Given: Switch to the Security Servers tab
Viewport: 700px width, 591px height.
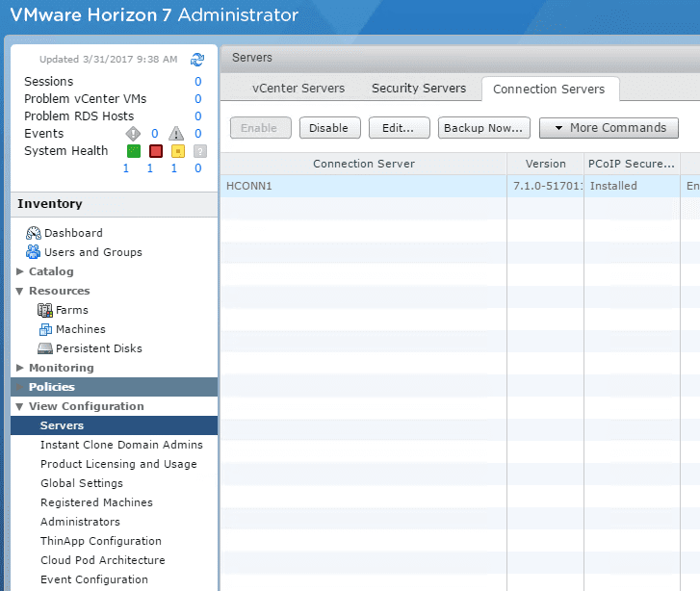Looking at the screenshot, I should [419, 89].
